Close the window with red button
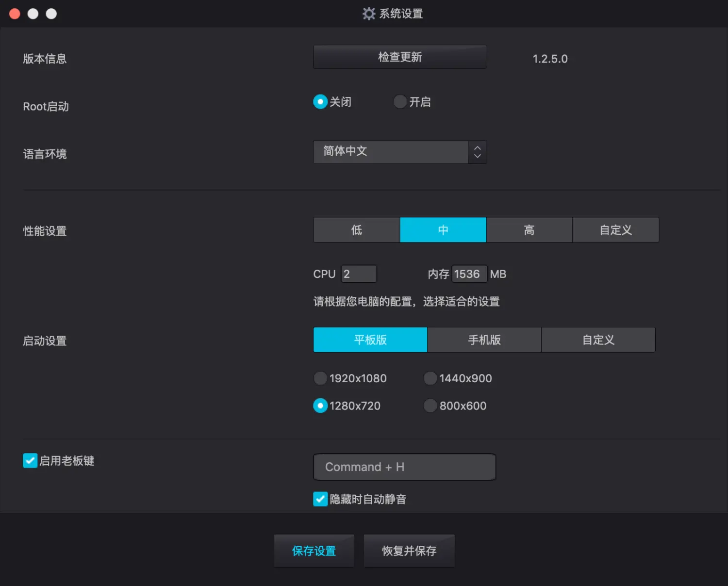 tap(15, 14)
